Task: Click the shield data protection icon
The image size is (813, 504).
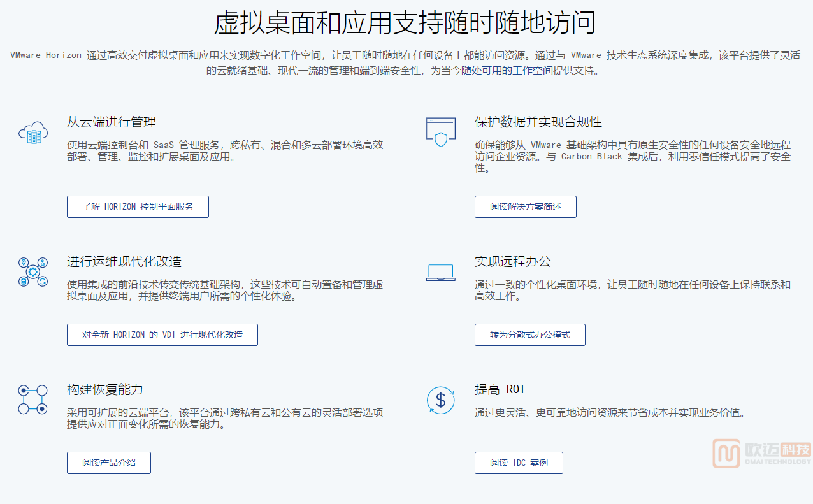Action: [x=441, y=132]
